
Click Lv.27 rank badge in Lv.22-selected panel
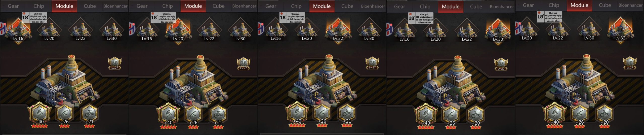372,63
